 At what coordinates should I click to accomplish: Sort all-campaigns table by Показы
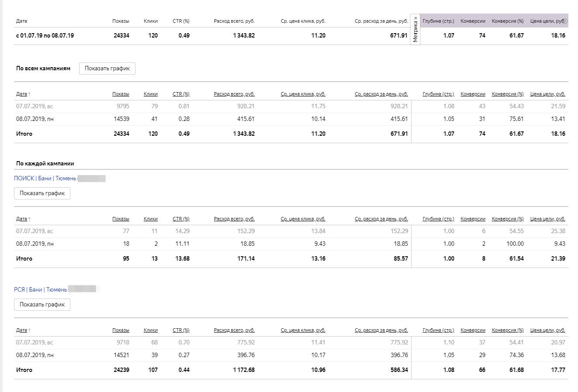121,94
